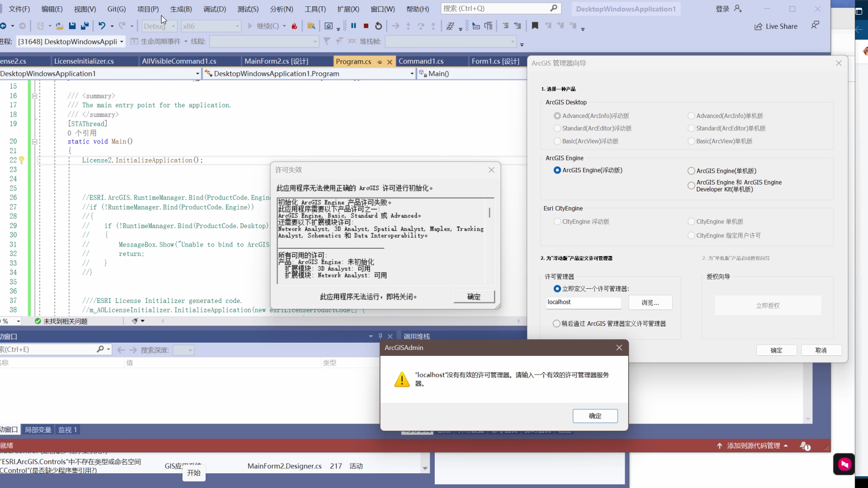
Task: Click the Step Over arrow icon
Action: pyautogui.click(x=421, y=26)
